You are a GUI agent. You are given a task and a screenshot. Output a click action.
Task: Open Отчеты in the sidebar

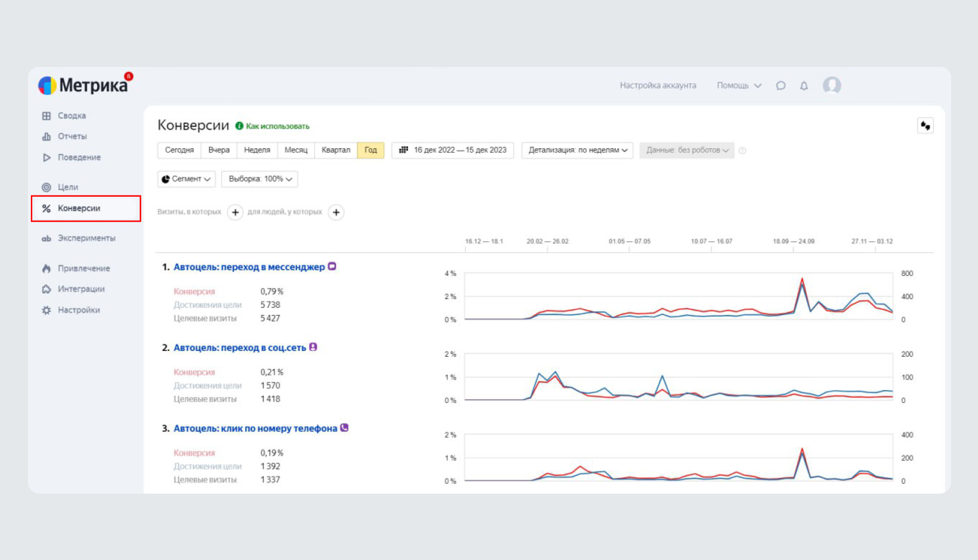coord(72,136)
